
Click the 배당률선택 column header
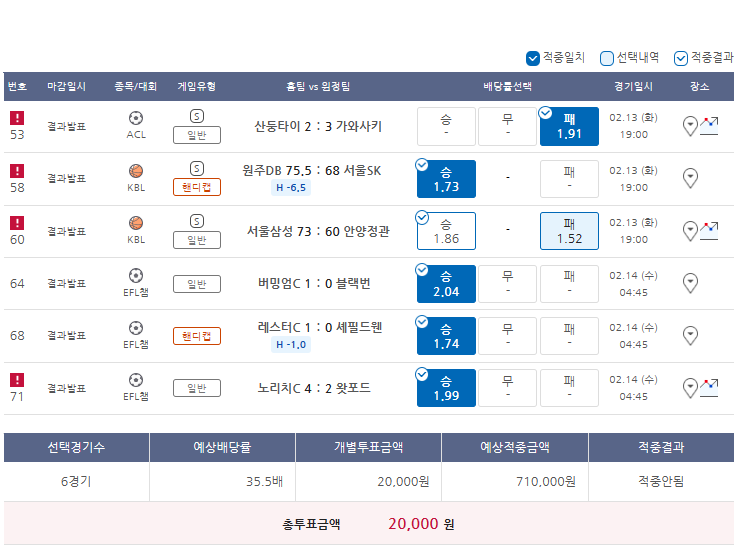pyautogui.click(x=507, y=86)
